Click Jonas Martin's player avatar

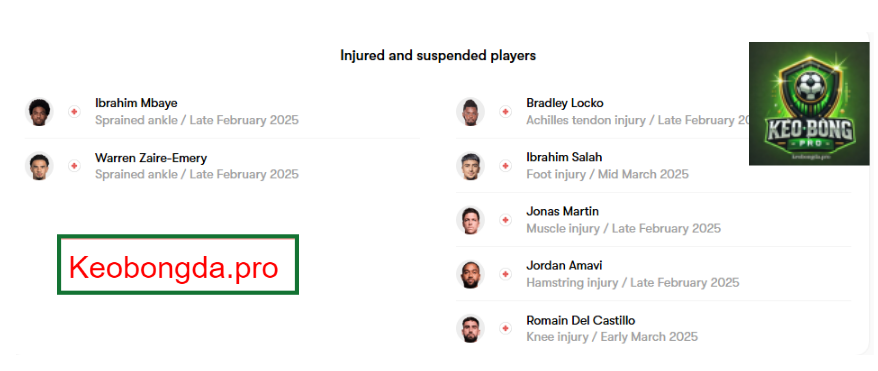(470, 220)
